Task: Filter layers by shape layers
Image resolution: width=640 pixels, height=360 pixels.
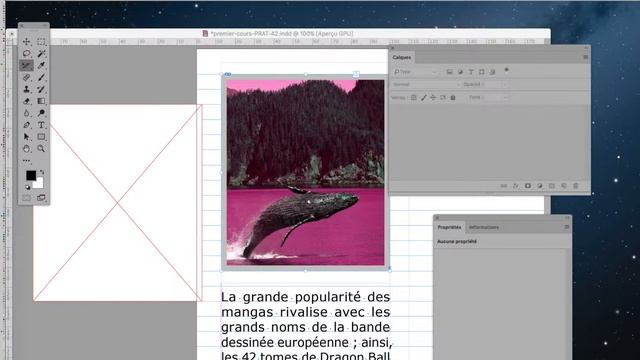Action: point(482,72)
